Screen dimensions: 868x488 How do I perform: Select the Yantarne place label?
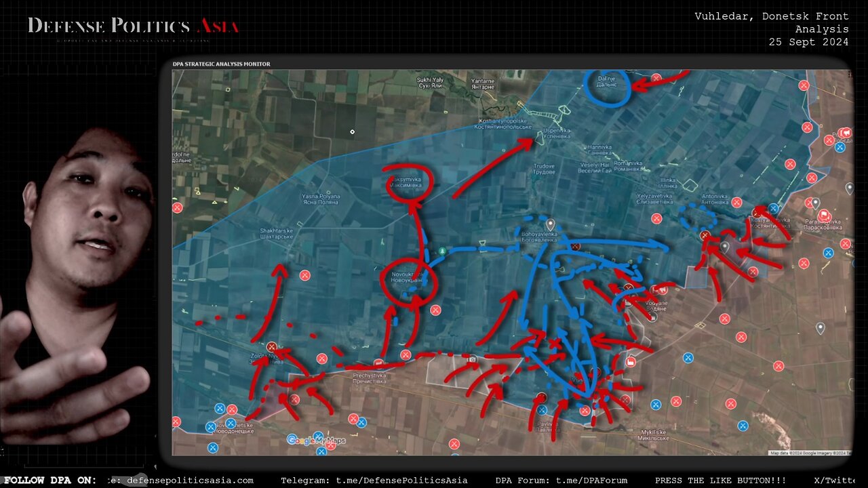(x=483, y=83)
